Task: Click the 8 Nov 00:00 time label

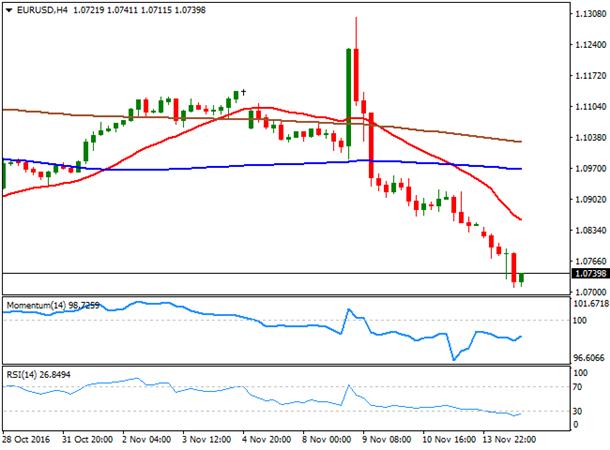Action: pos(326,439)
